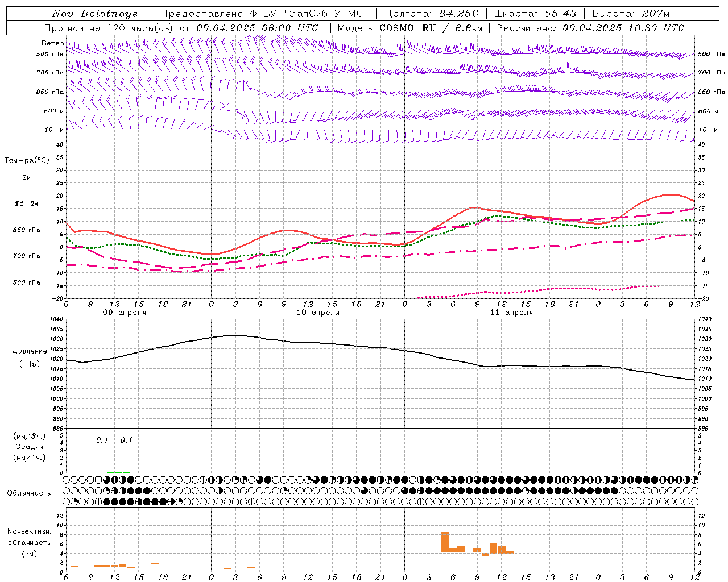The height and width of the screenshot is (582, 728).
Task: Click the (гПа) unit under Давление
Action: (29, 364)
